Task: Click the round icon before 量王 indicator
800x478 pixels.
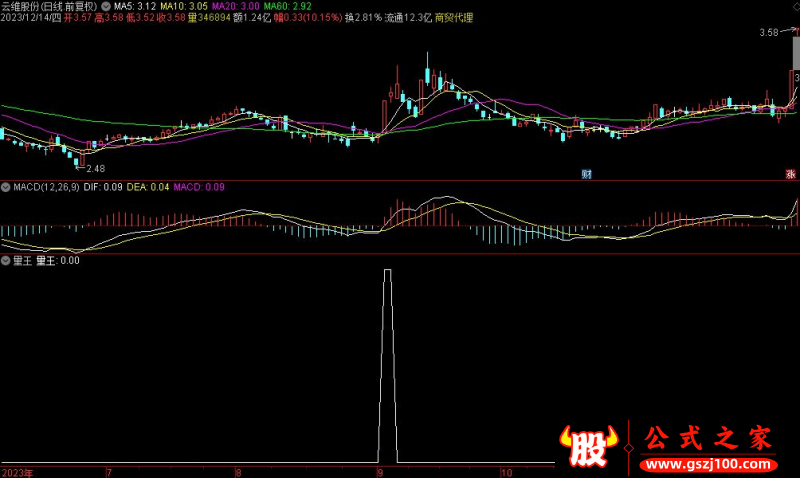Action: (6, 260)
